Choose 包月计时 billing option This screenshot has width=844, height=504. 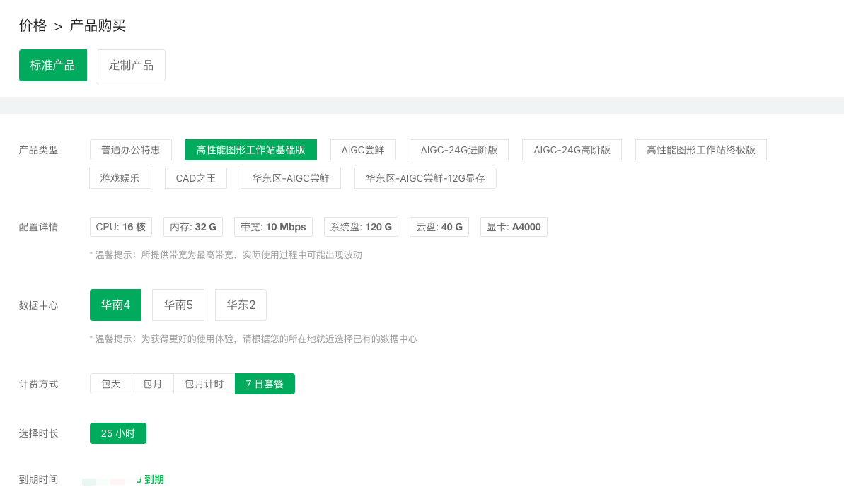click(204, 384)
